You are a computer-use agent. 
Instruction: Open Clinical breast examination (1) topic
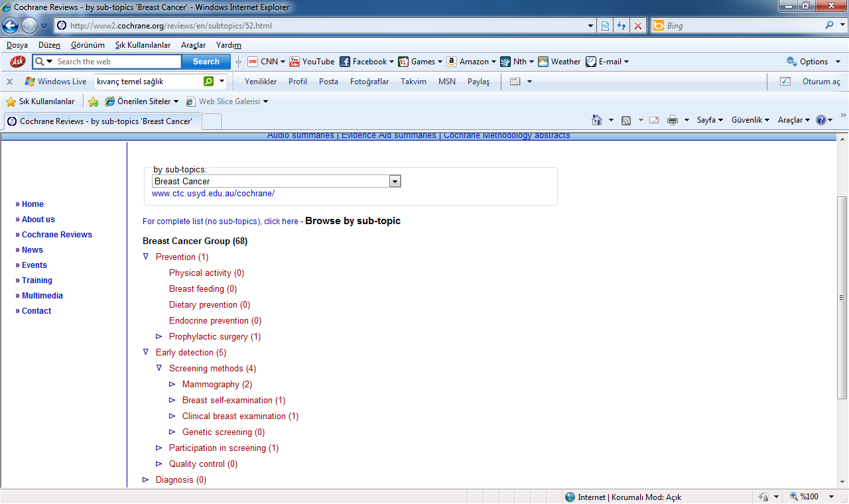pyautogui.click(x=241, y=416)
